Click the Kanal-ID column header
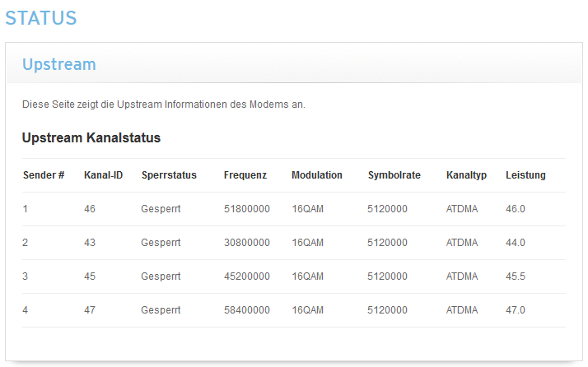 103,175
